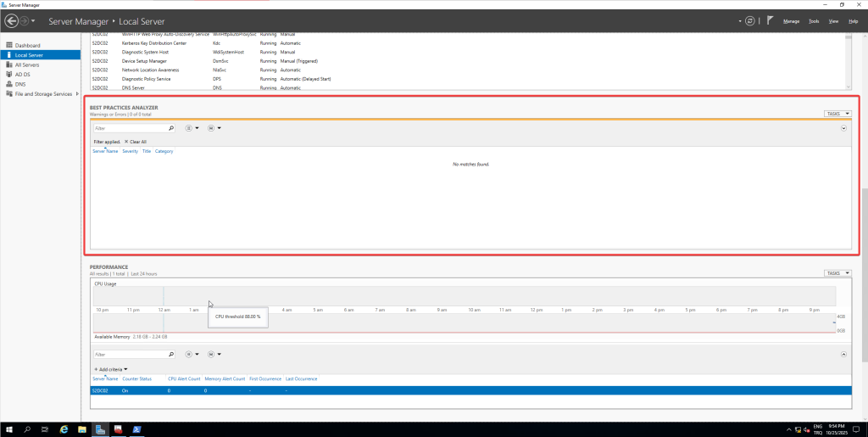Launch Internet Explorer from the taskbar

pos(64,429)
